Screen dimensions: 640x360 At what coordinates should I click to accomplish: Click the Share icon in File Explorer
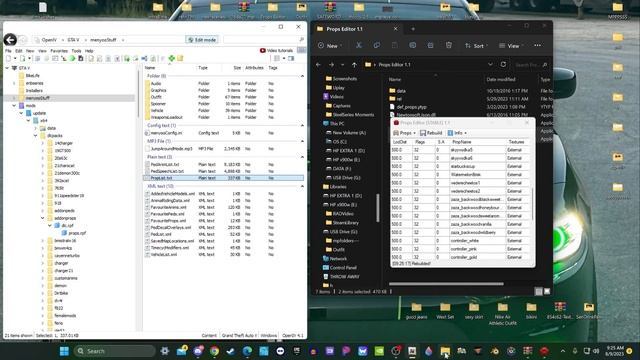pos(431,45)
